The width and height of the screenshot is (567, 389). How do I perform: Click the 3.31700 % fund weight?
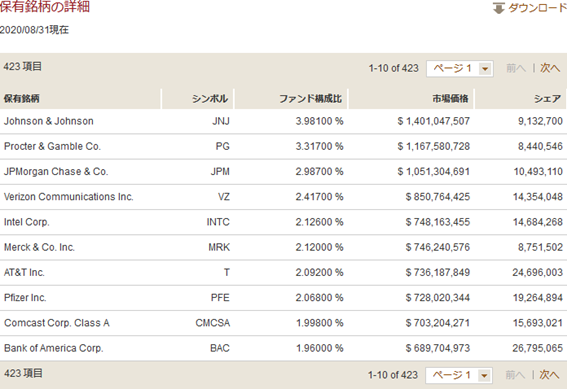(319, 146)
